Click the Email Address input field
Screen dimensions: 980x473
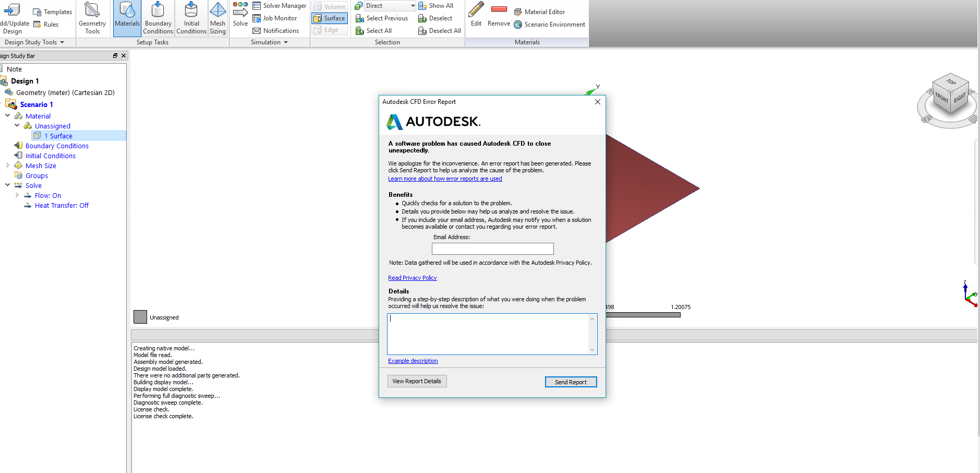493,249
